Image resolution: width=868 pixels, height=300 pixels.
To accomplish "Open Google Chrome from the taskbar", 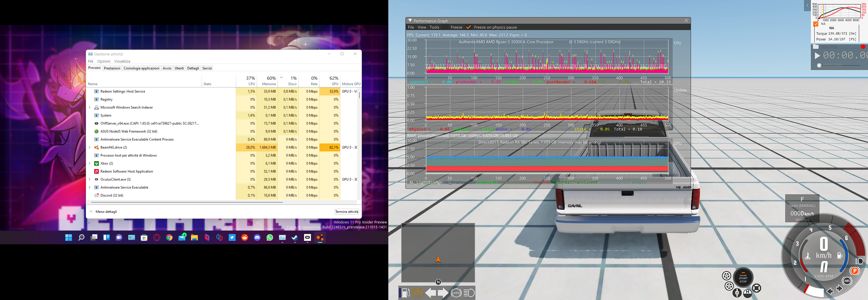I will coord(169,238).
